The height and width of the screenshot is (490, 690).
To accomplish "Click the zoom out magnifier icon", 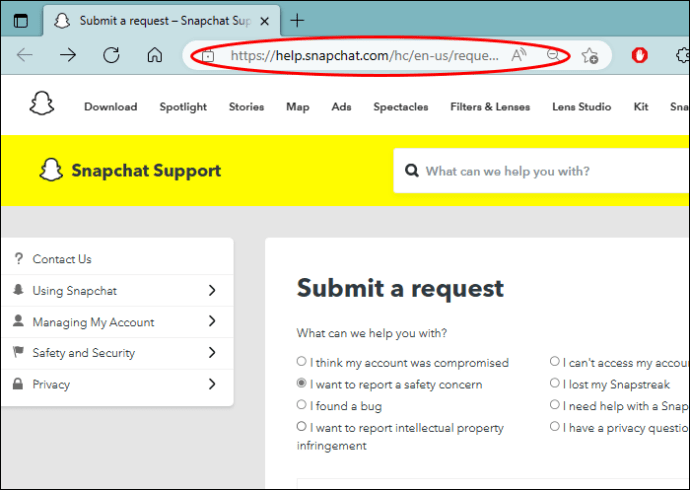I will (x=553, y=55).
